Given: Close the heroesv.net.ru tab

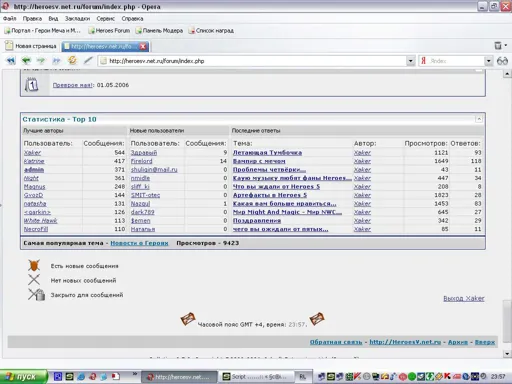Looking at the screenshot, I should point(143,46).
